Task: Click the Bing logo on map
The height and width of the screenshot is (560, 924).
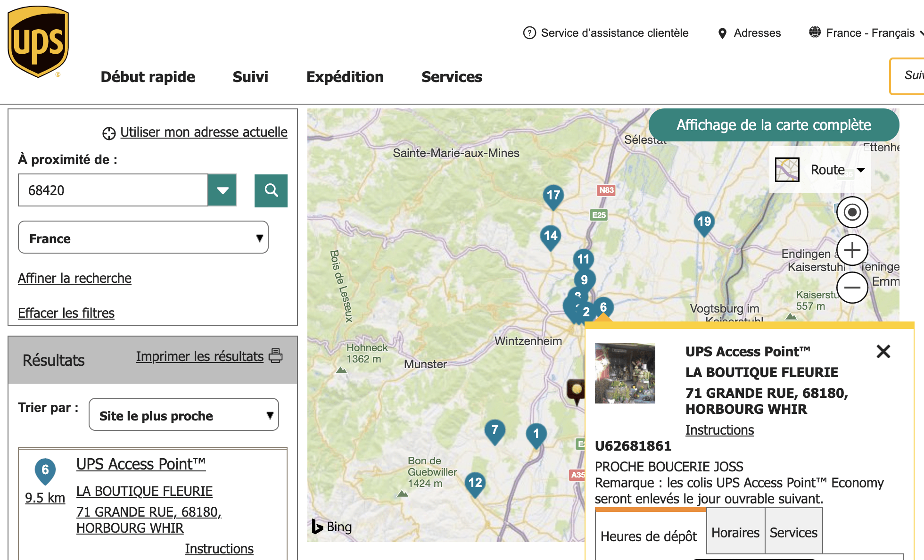Action: pos(332,527)
